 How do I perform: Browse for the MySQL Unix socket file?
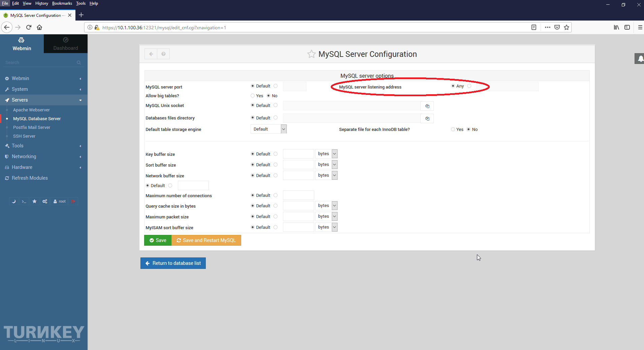pos(427,106)
